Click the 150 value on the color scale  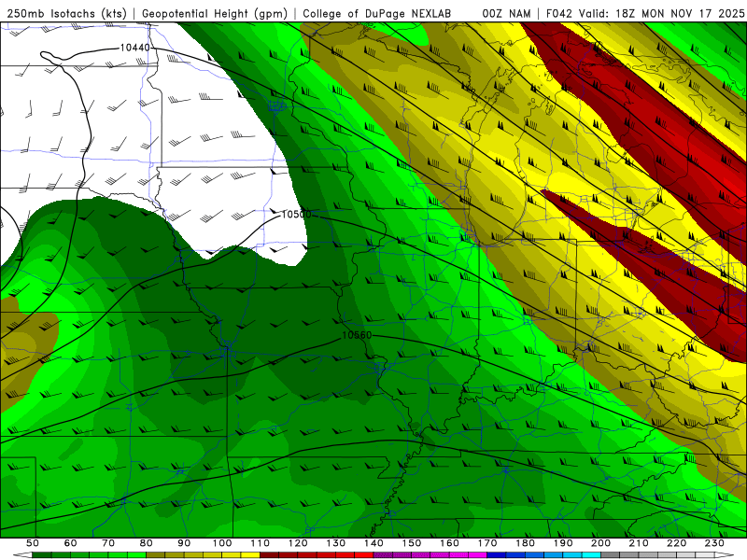412,543
